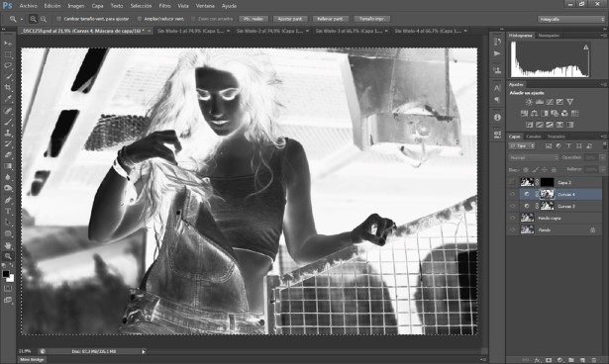Switch to the Canales tab
609x364 pixels.
534,136
